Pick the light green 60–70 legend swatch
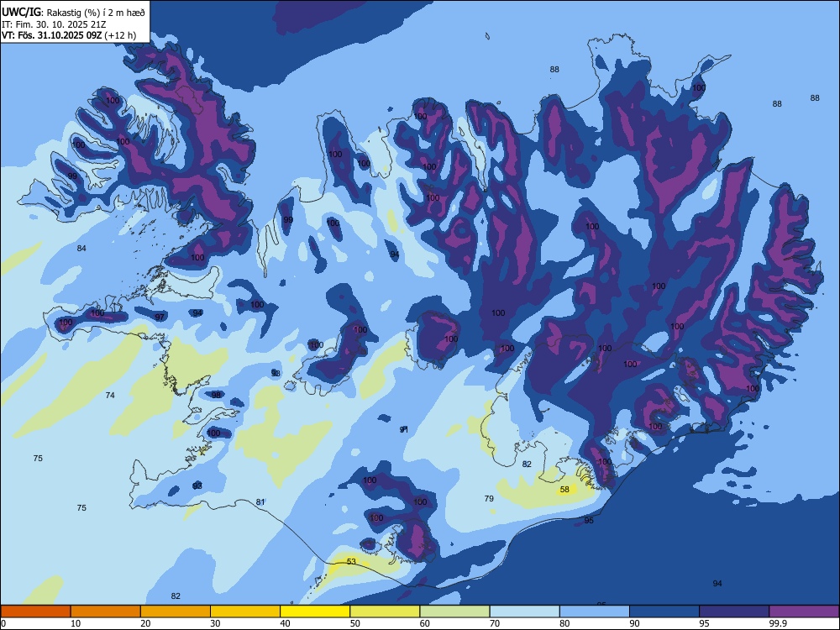The image size is (840, 630). [x=454, y=612]
